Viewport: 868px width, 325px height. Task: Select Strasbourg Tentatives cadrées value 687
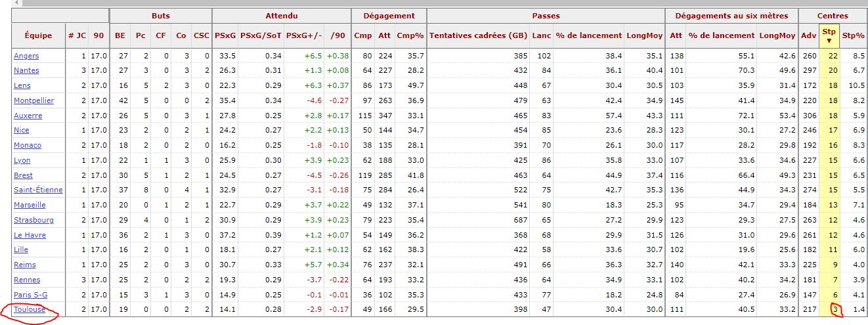tap(521, 220)
